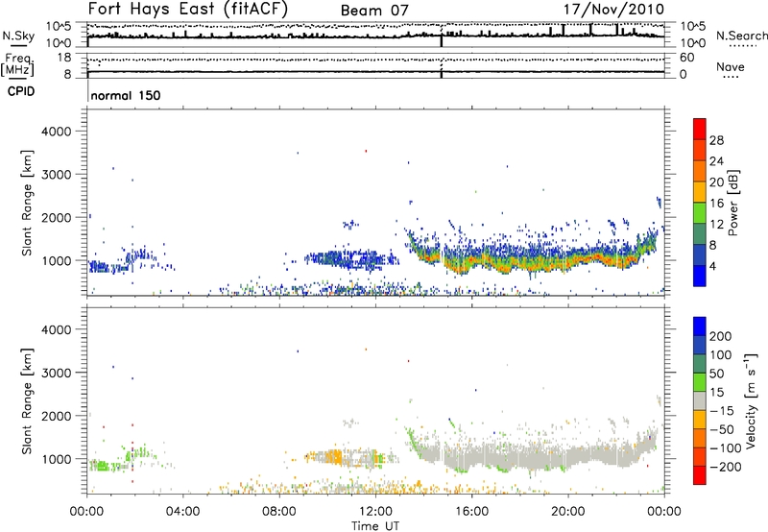Image resolution: width=768 pixels, height=532 pixels.
Task: Click the 'N.Search' legend label
Action: [742, 36]
